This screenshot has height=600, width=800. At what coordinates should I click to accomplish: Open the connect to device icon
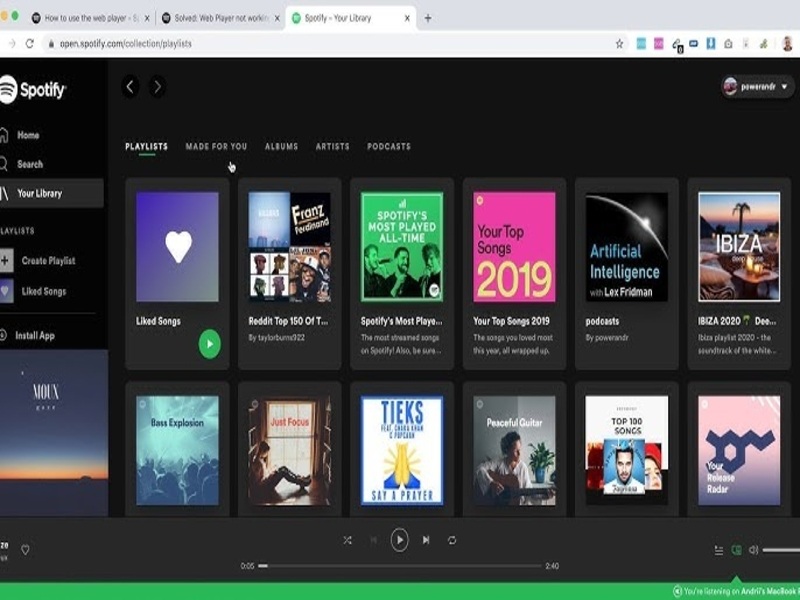(737, 550)
